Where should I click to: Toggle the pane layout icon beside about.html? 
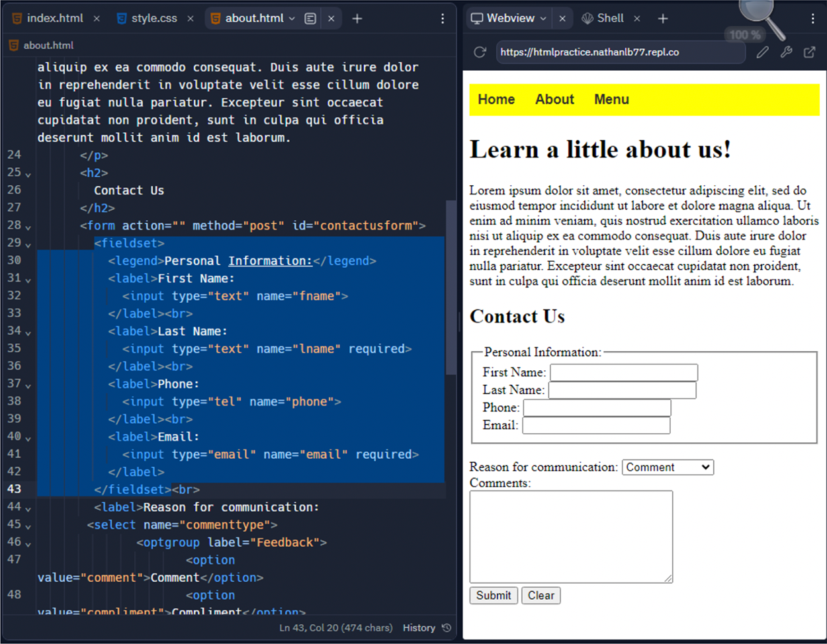pos(310,19)
